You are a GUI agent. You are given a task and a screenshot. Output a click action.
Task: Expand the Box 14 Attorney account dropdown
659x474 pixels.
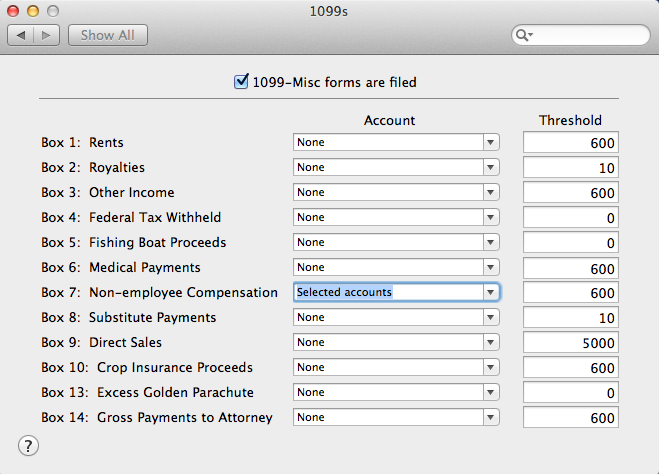point(396,417)
